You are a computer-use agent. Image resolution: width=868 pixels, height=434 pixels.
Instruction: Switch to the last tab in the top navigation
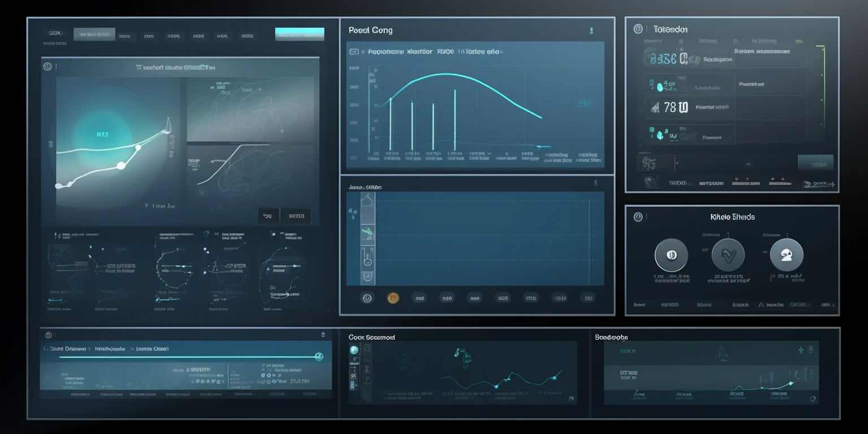pos(247,36)
